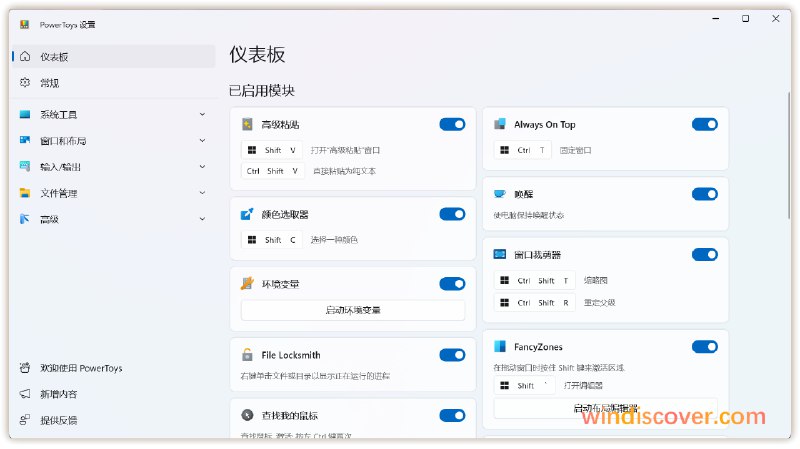
Task: Open the 常规 settings page
Action: pyautogui.click(x=113, y=83)
